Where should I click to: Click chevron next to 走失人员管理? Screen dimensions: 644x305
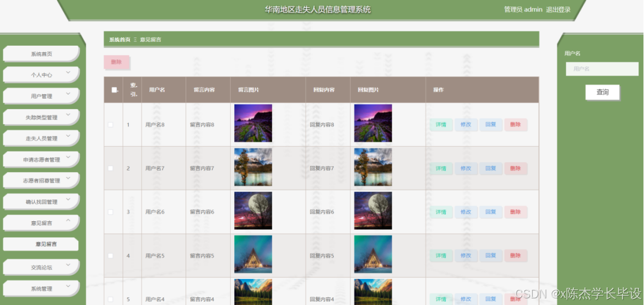click(x=68, y=136)
